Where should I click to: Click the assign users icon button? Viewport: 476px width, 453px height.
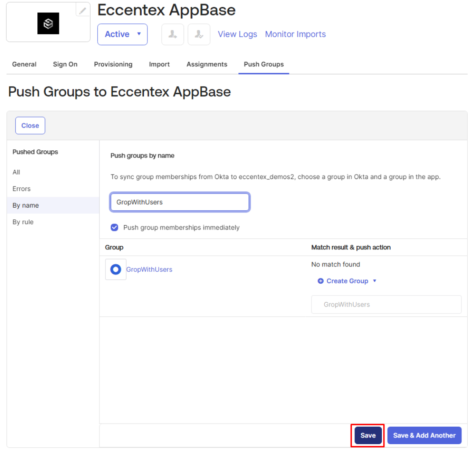173,34
